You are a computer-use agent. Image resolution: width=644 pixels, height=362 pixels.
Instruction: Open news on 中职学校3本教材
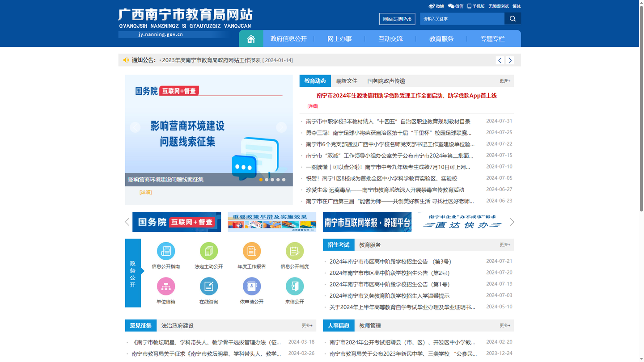pos(388,122)
